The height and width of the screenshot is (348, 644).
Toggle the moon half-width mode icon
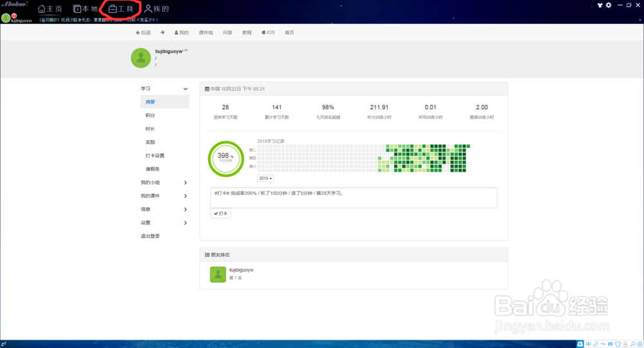pyautogui.click(x=596, y=344)
